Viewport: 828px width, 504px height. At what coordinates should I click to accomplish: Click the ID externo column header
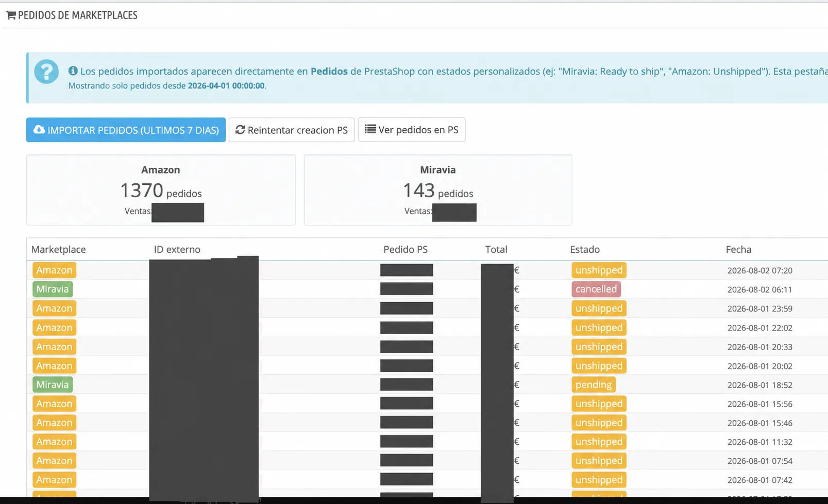click(x=177, y=249)
